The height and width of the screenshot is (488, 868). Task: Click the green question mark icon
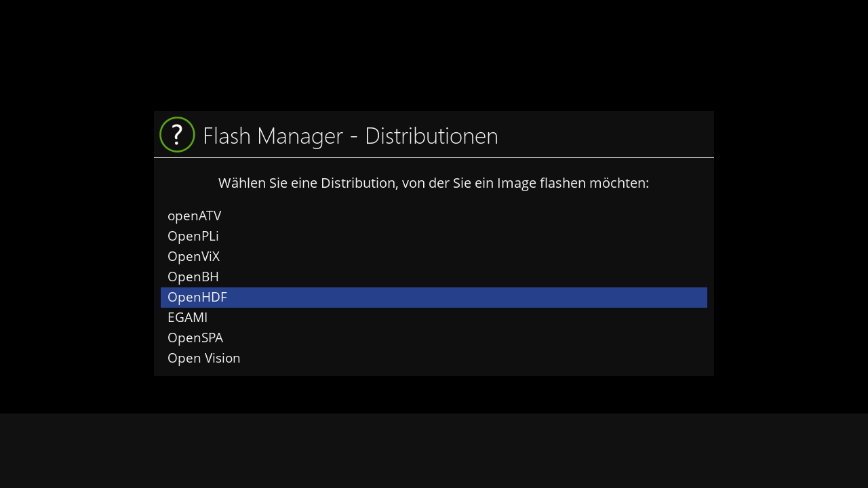tap(177, 135)
